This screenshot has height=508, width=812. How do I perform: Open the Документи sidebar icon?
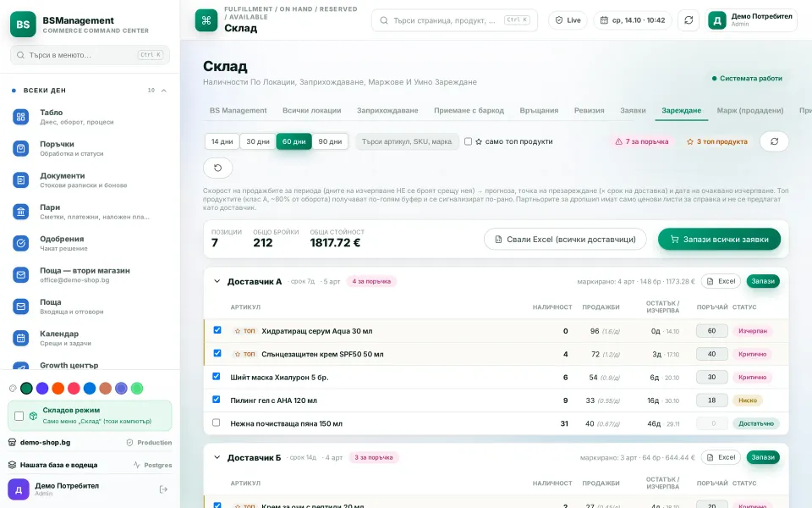tap(20, 179)
